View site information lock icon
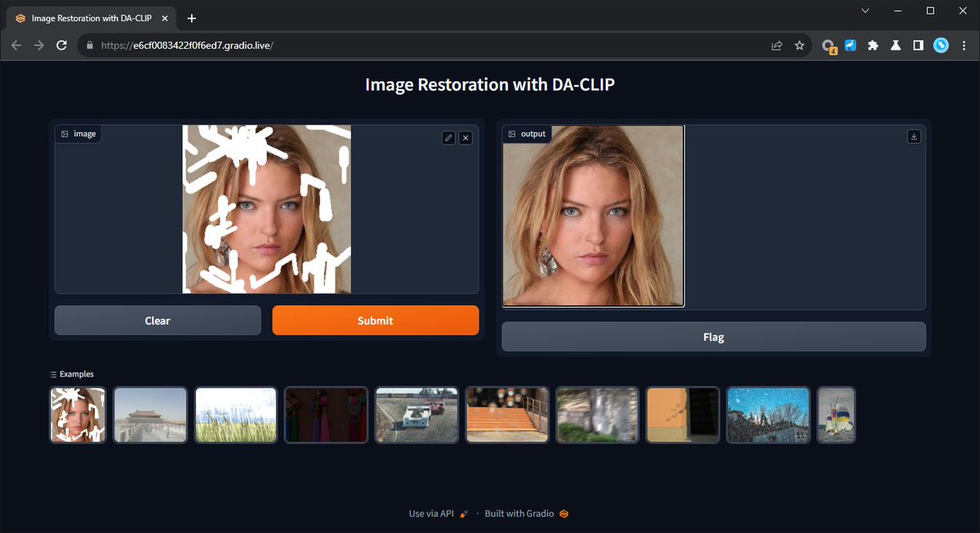 [90, 46]
